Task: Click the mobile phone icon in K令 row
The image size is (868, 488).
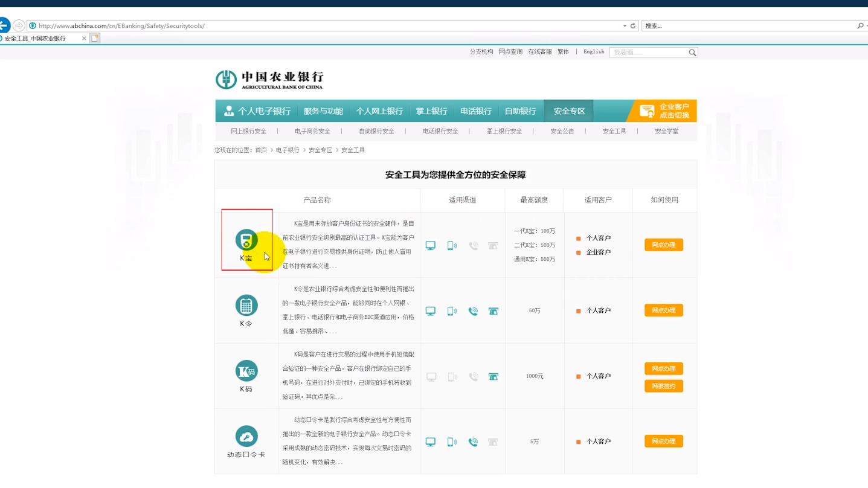Action: 452,311
